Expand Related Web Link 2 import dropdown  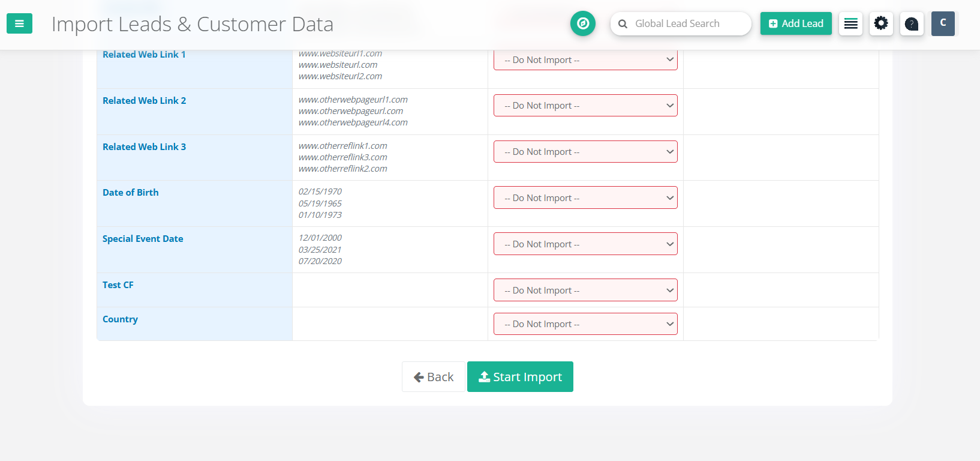click(585, 106)
